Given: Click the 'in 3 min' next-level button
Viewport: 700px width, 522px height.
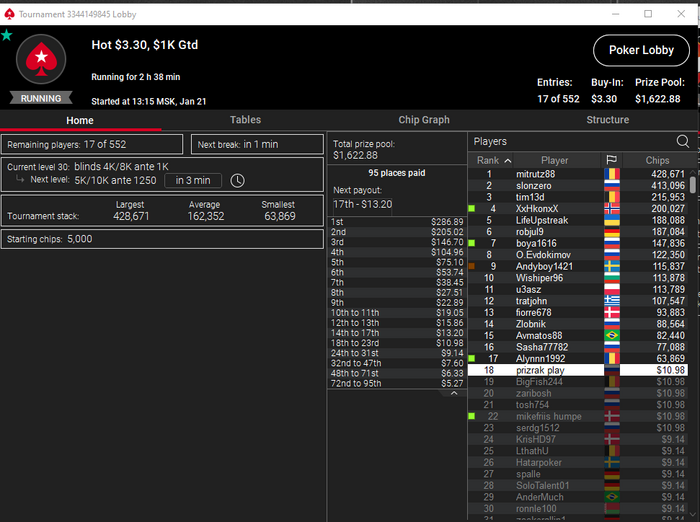Looking at the screenshot, I should pos(193,180).
